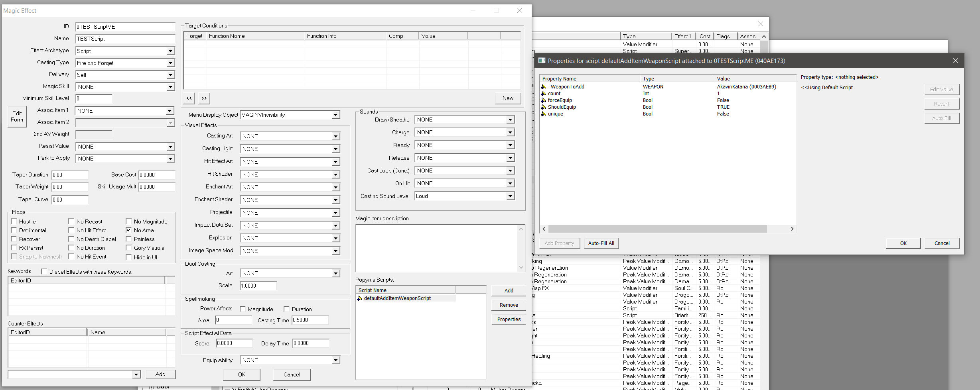Expand the Delivery dropdown
980x390 pixels.
coord(170,75)
